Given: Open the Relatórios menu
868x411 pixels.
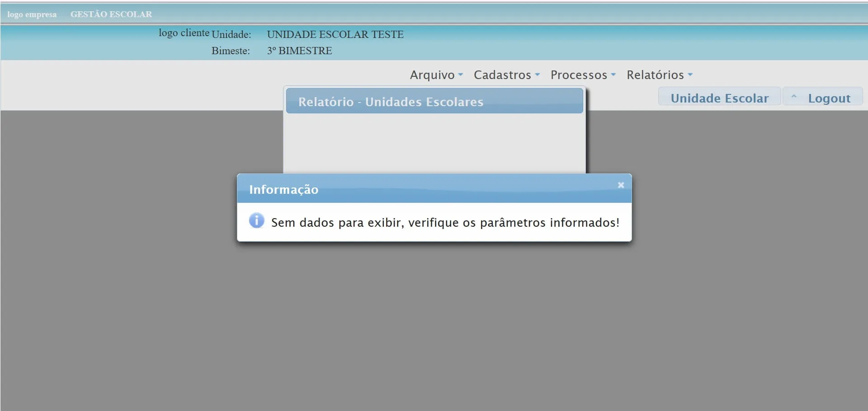Looking at the screenshot, I should pyautogui.click(x=660, y=75).
